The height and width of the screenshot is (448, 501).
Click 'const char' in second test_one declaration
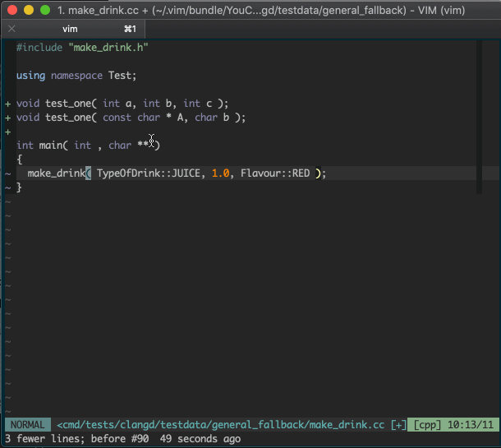click(131, 118)
